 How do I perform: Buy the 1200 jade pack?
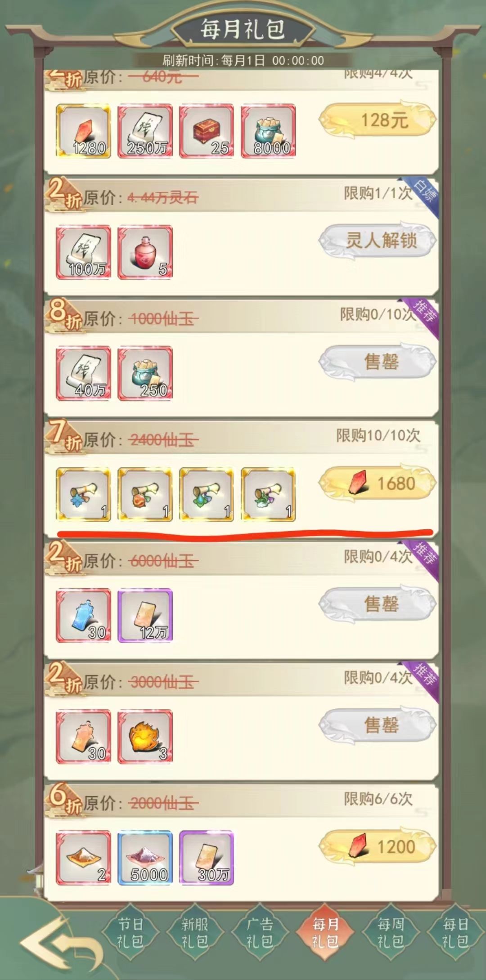[x=378, y=847]
